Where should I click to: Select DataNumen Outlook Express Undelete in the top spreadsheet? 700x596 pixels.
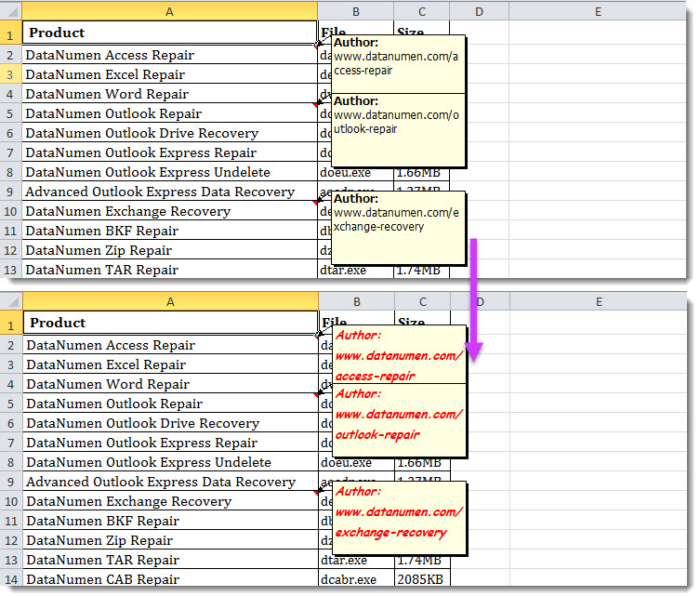(x=169, y=172)
